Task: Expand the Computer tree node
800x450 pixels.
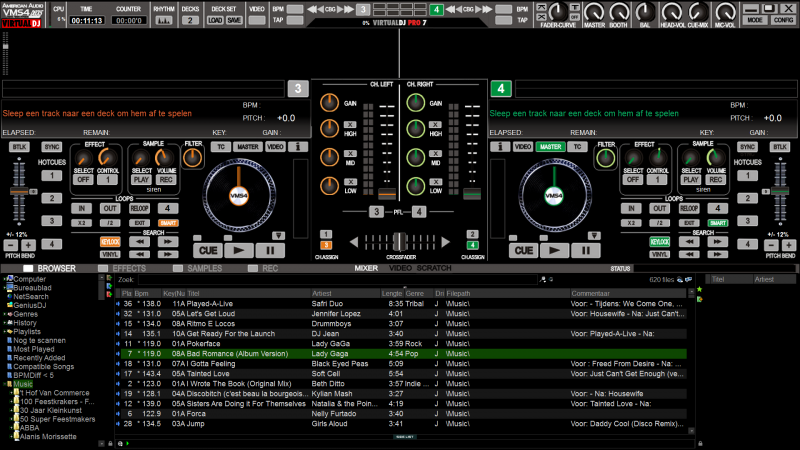Action: 5,279
